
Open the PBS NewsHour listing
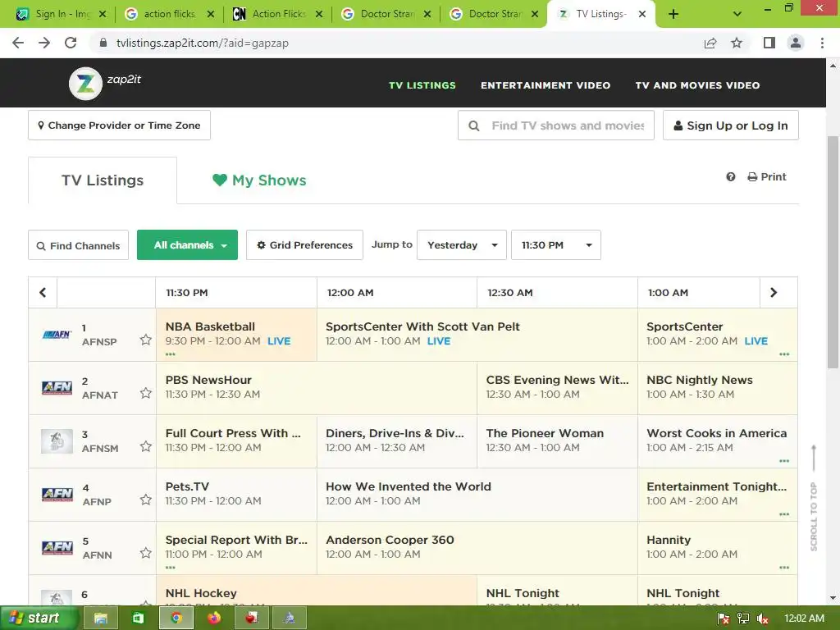click(x=316, y=387)
